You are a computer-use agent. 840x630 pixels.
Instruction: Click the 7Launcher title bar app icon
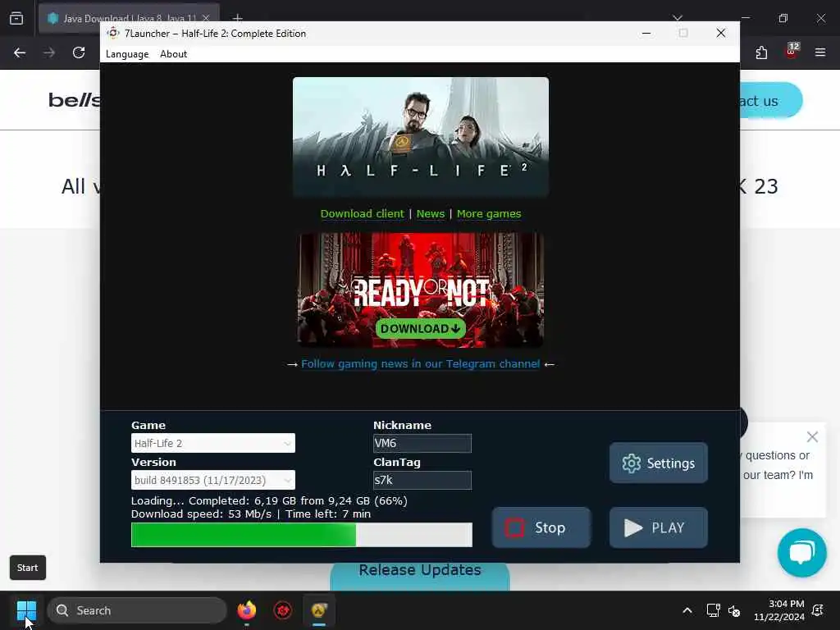point(113,33)
